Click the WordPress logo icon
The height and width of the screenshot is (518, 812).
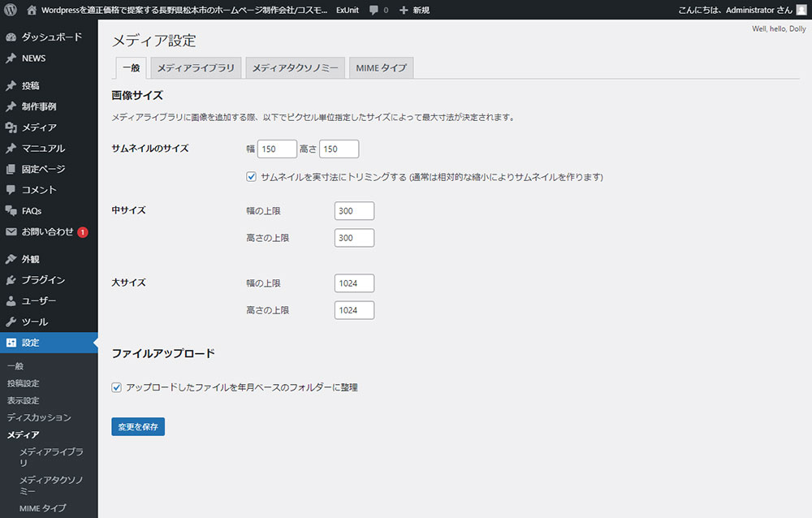click(x=10, y=10)
